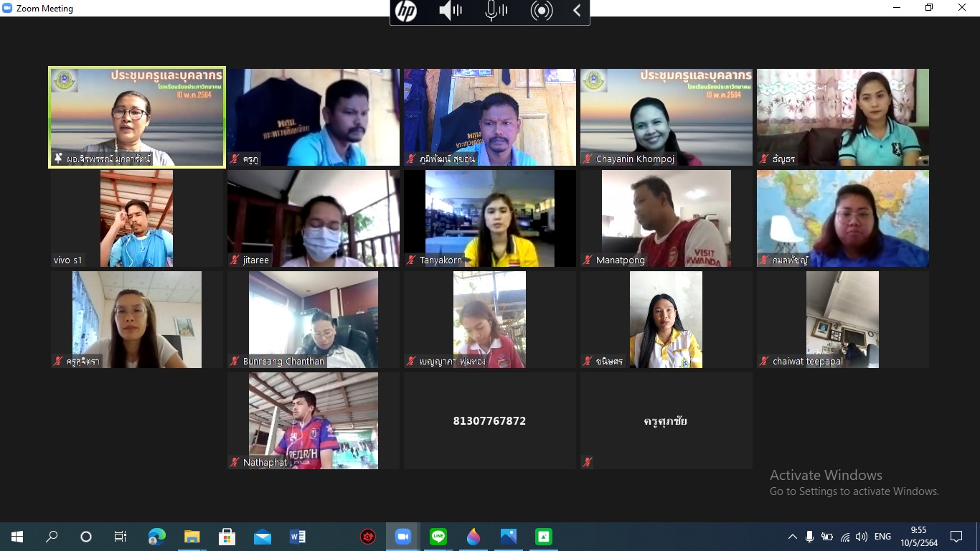Click muted mic icon on Nathaphat's tile
The image size is (980, 551).
(x=235, y=463)
